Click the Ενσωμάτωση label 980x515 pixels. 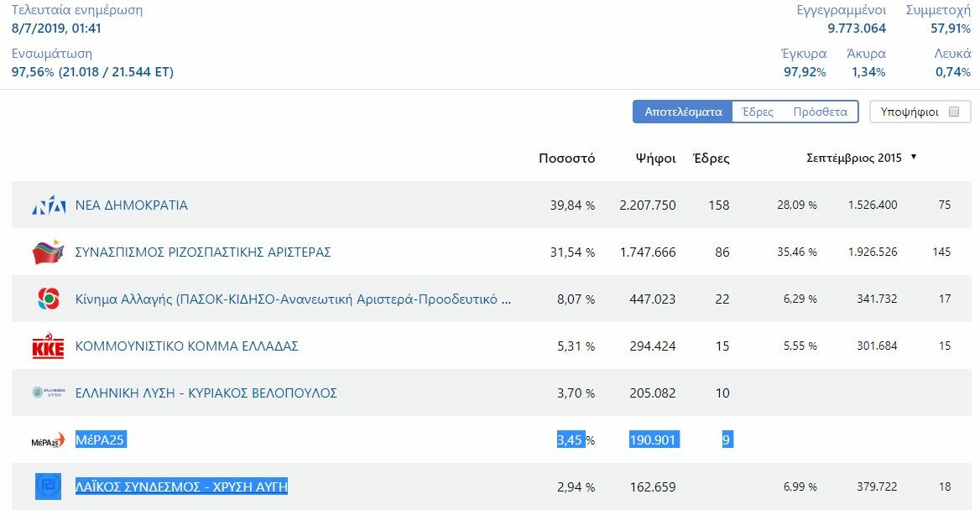coord(52,54)
